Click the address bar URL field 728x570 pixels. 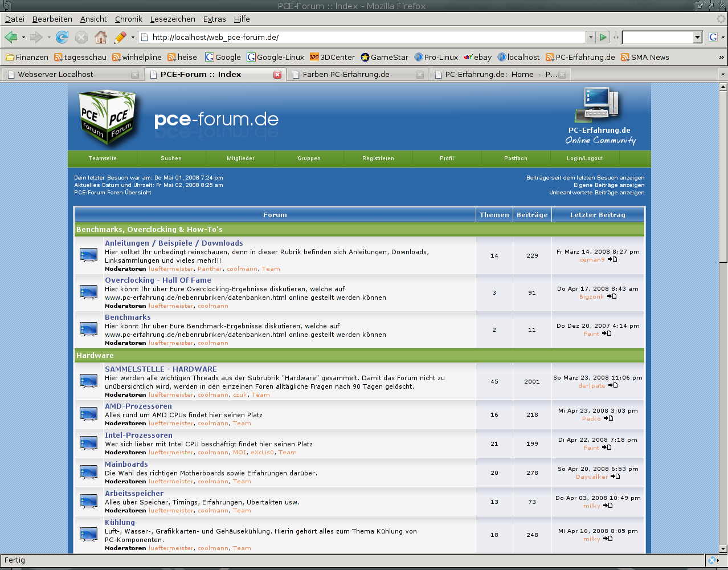point(365,38)
